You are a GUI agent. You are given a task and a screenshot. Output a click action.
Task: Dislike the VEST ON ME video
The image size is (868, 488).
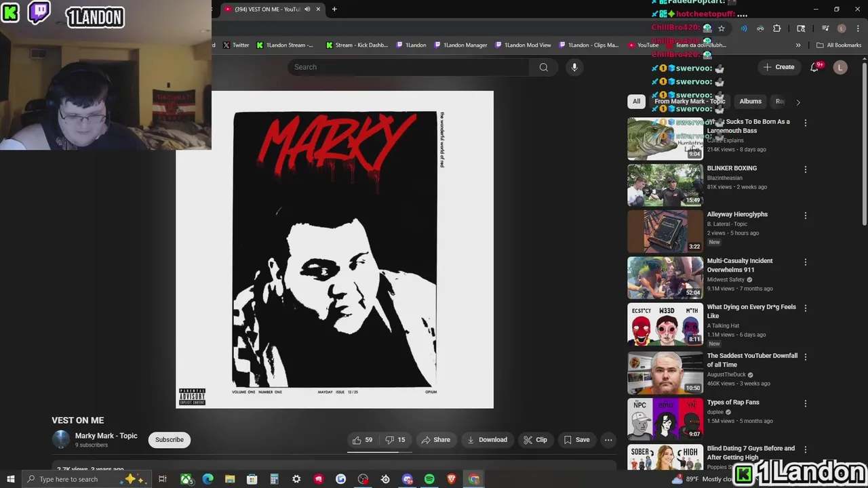395,440
